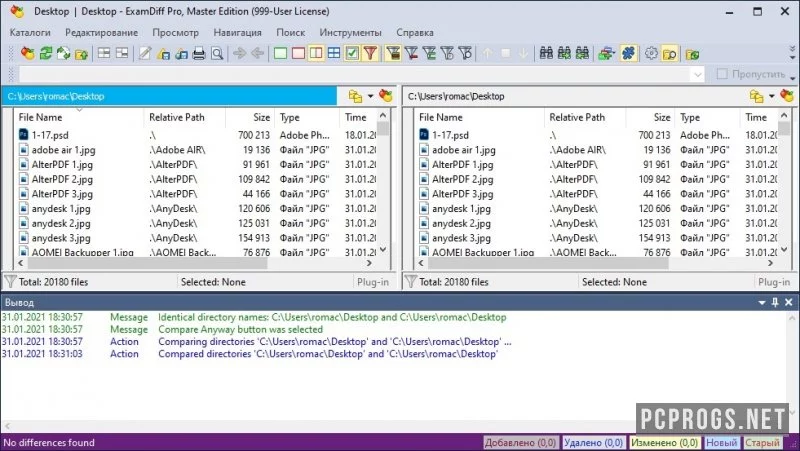Sort left pane by File Name header
This screenshot has width=800, height=451.
coord(79,117)
